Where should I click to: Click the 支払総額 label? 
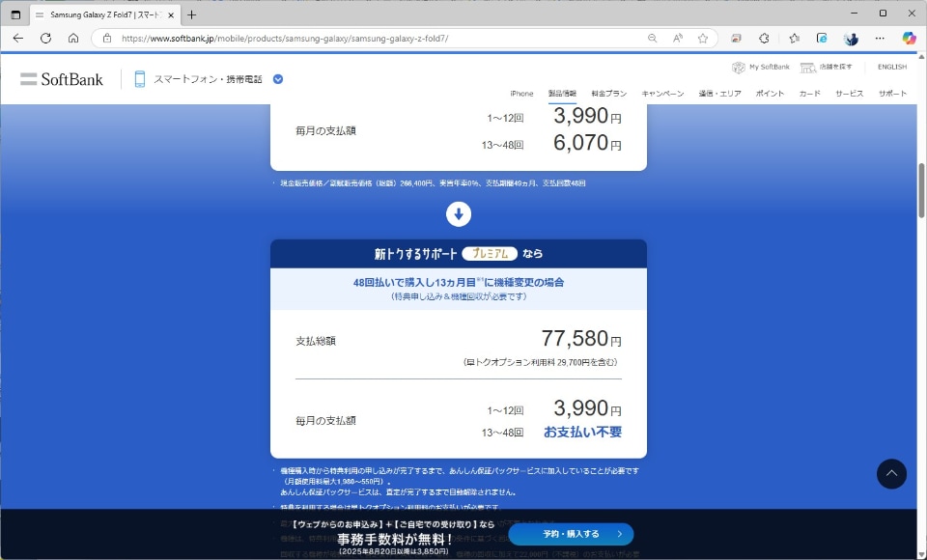point(316,341)
